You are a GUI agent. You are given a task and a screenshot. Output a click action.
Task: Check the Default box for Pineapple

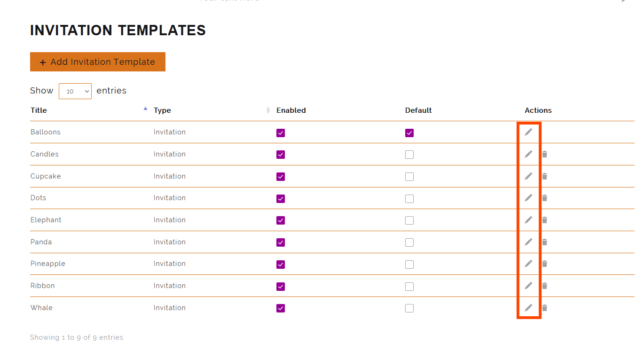pyautogui.click(x=409, y=265)
